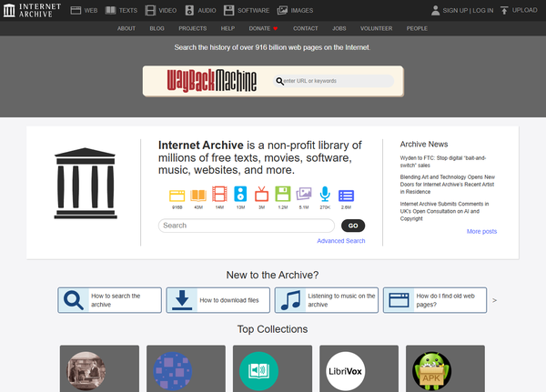The image size is (546, 392).
Task: Focus the Wayback Machine URL input field
Action: 339,81
